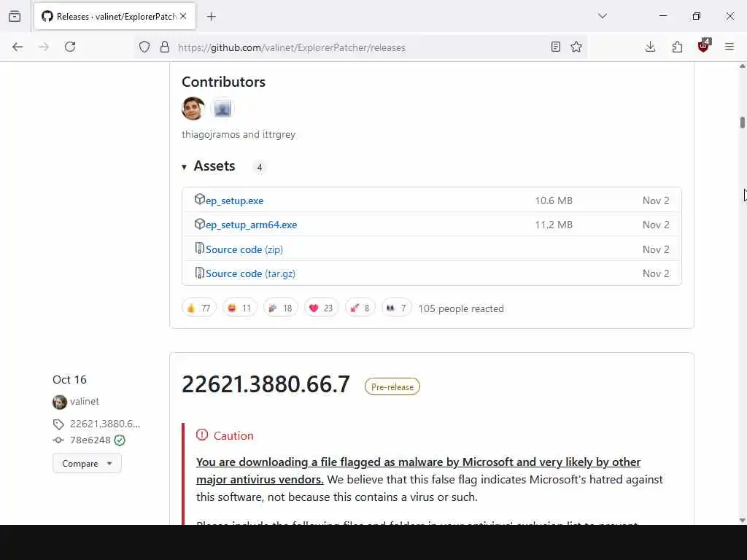Click the 11.2 MB file size
The height and width of the screenshot is (560, 747).
(x=554, y=225)
